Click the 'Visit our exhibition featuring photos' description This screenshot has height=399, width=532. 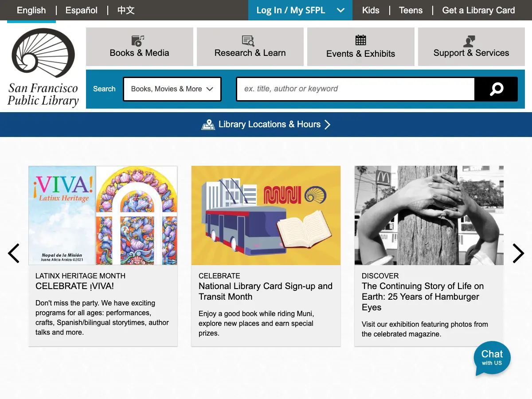(x=425, y=329)
